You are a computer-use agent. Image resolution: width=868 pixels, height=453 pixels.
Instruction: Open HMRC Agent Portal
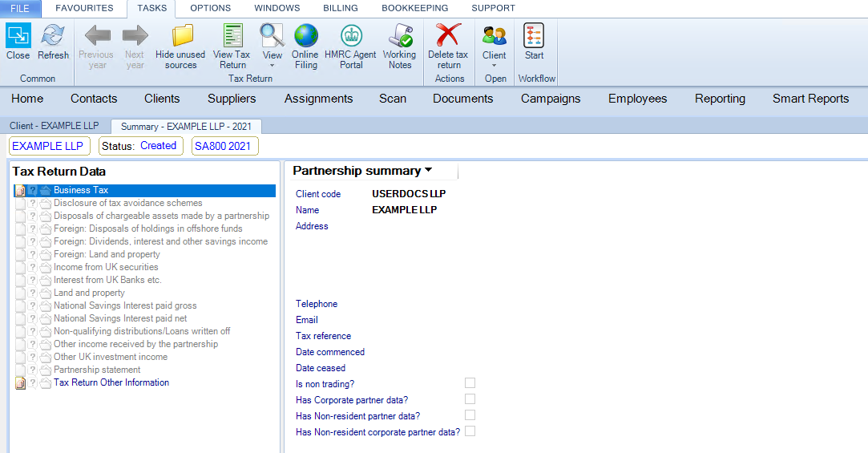coord(350,46)
